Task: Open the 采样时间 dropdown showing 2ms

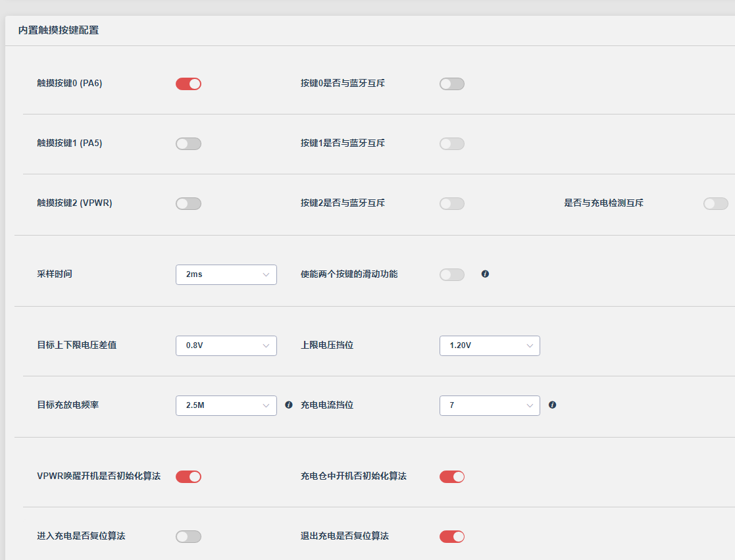Action: click(226, 274)
